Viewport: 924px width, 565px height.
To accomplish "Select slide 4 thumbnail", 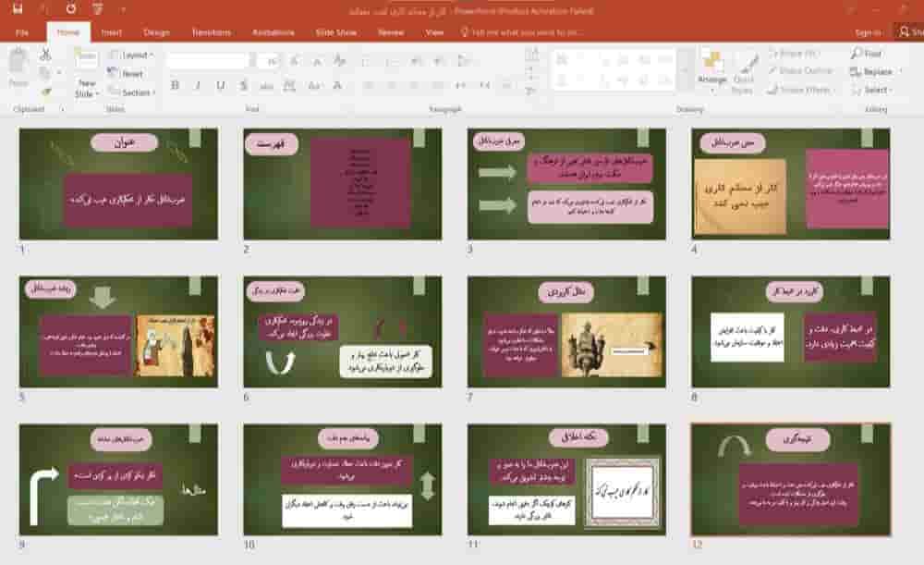I will tap(790, 184).
